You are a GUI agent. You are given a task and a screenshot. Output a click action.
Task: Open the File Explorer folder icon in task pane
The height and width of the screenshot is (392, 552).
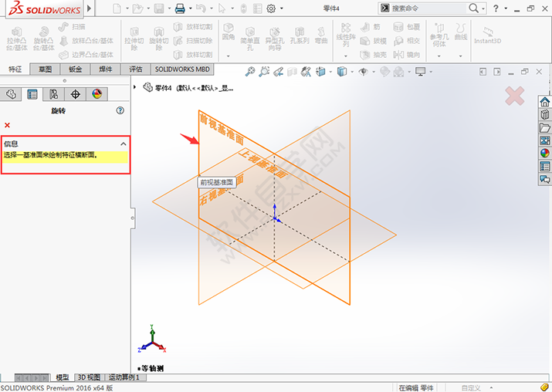(544, 128)
